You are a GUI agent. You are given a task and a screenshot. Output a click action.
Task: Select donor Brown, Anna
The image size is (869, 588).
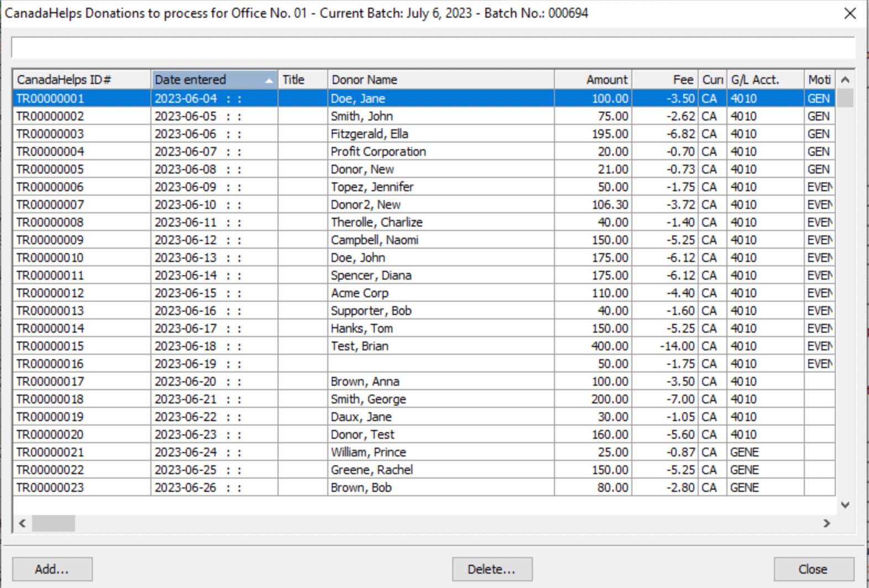click(x=365, y=381)
